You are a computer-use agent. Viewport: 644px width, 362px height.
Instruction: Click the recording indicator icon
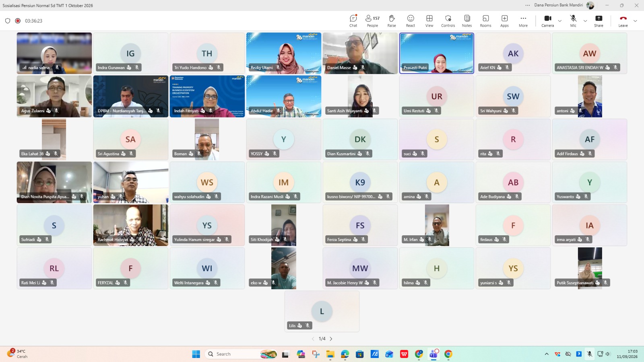(x=18, y=21)
